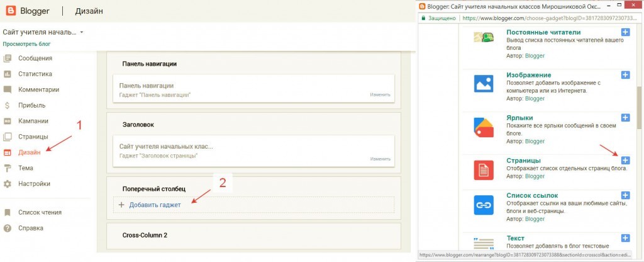Click the Кампании sidebar icon
Viewport: 644px width, 262px height.
7,121
